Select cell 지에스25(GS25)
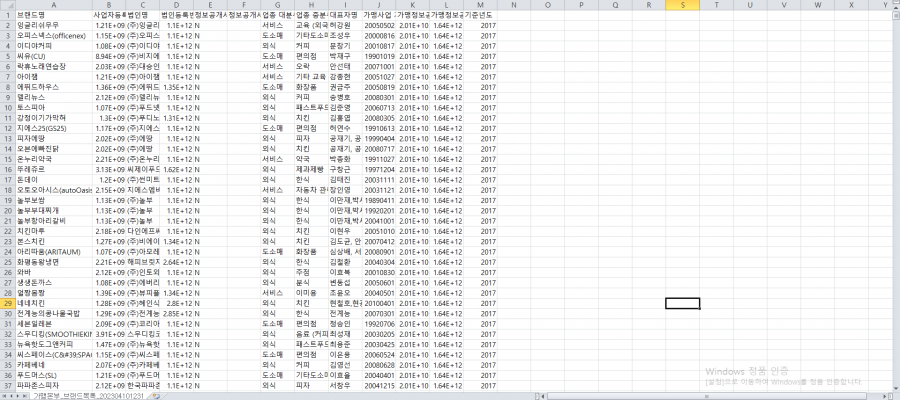 pyautogui.click(x=53, y=129)
